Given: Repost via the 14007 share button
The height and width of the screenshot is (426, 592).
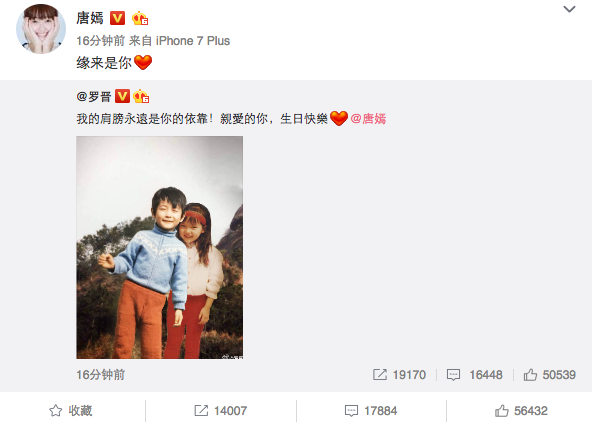Looking at the screenshot, I should (220, 411).
